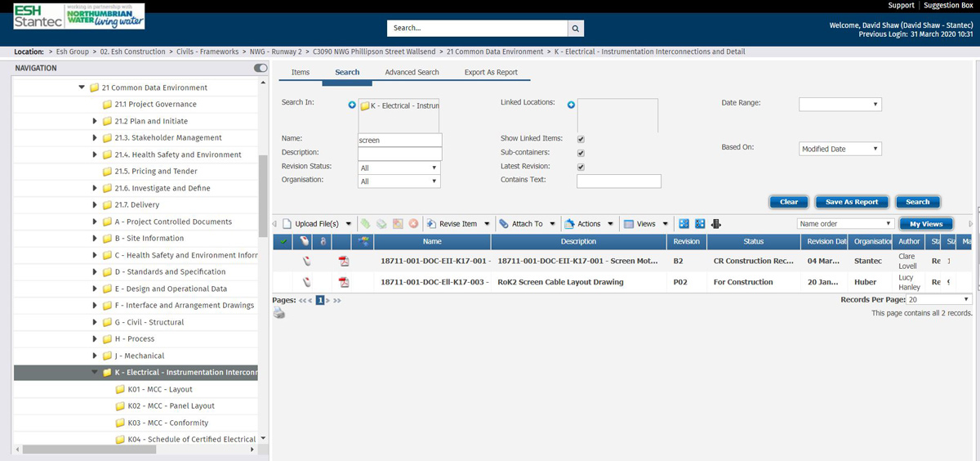The width and height of the screenshot is (980, 461).
Task: Click the plus icon beside Linked Locations
Action: (x=571, y=105)
